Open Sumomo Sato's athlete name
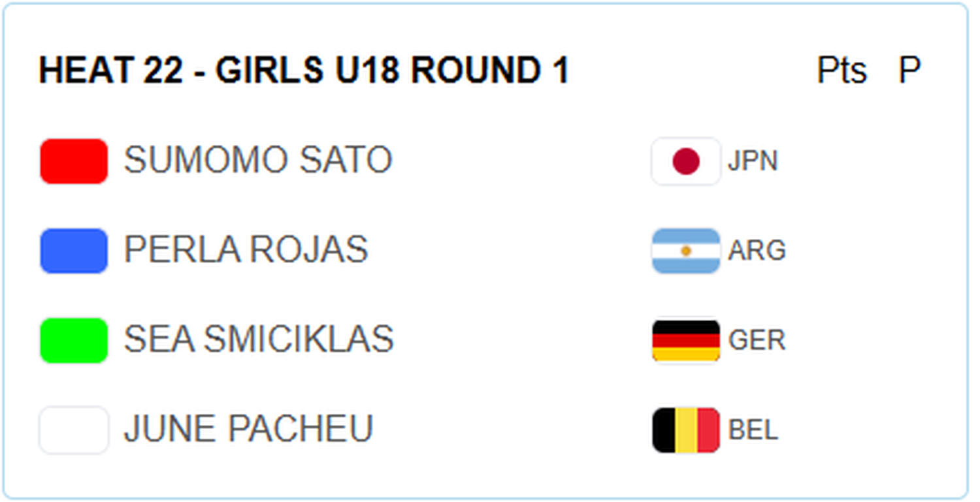Image resolution: width=980 pixels, height=502 pixels. [x=258, y=160]
